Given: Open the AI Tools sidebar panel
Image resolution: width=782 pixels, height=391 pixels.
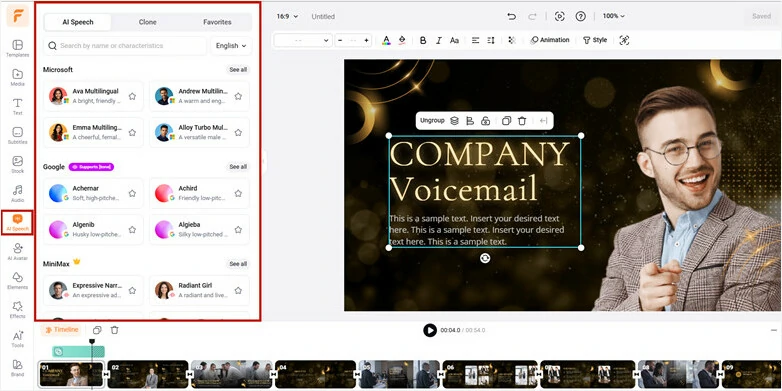Looking at the screenshot, I should pos(17,338).
